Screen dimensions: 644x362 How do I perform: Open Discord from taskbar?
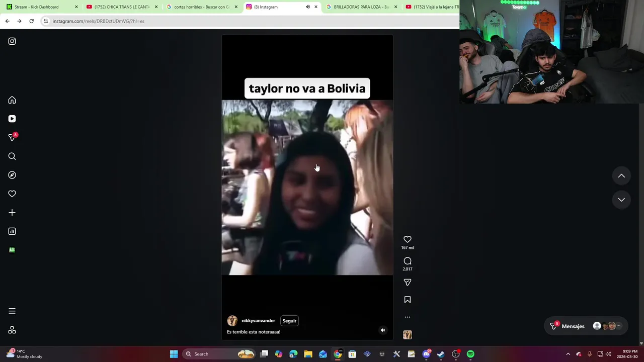coord(426,354)
